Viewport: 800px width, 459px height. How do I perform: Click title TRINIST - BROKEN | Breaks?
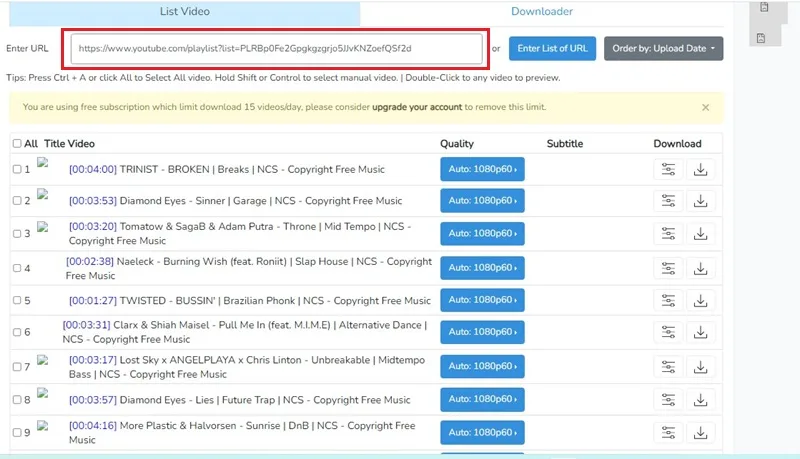[x=227, y=169]
